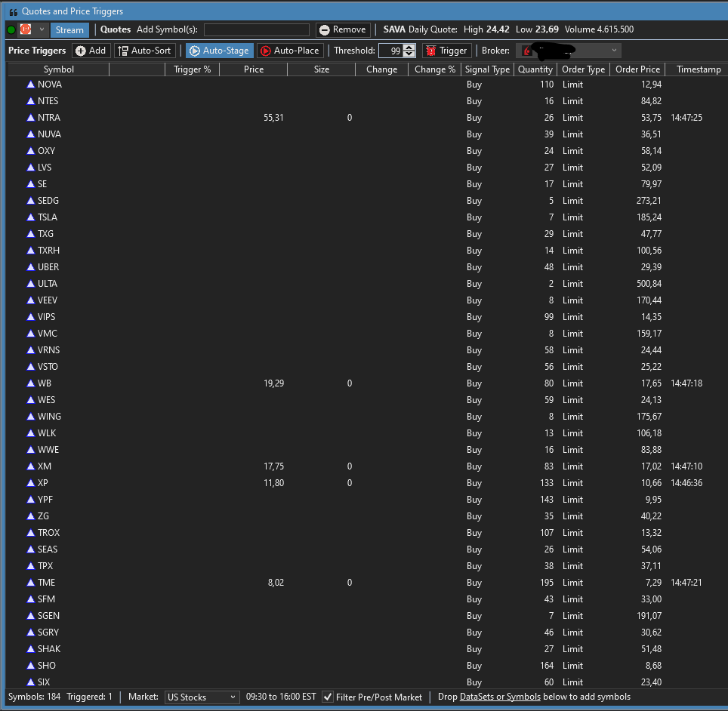Click ZG Buy signal type cell
This screenshot has height=711, width=728.
pyautogui.click(x=474, y=516)
